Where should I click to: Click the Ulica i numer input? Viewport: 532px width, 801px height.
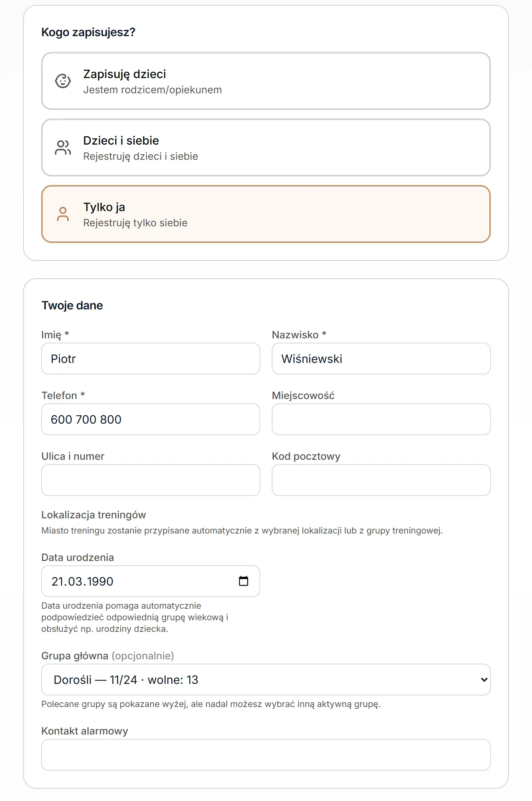click(x=151, y=480)
